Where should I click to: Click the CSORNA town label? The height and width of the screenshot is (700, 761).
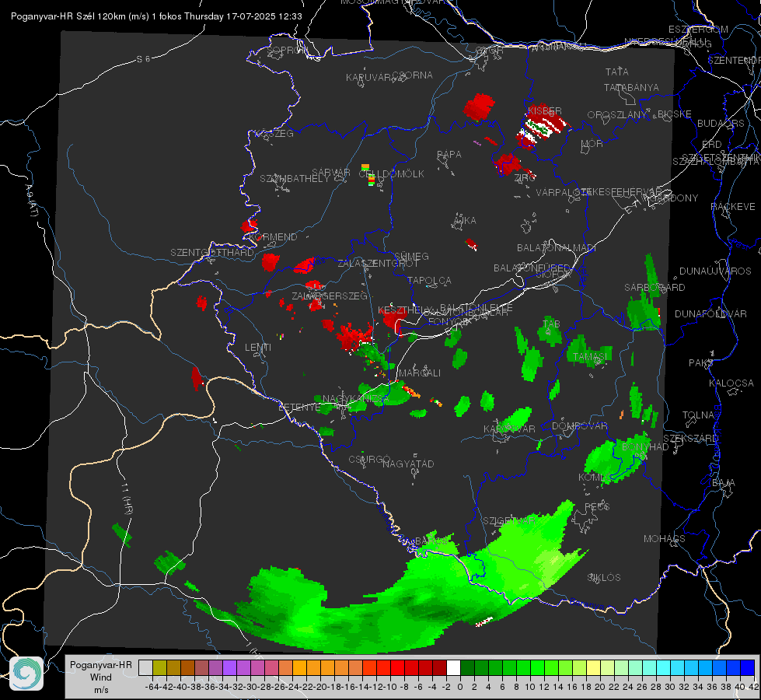click(x=413, y=75)
